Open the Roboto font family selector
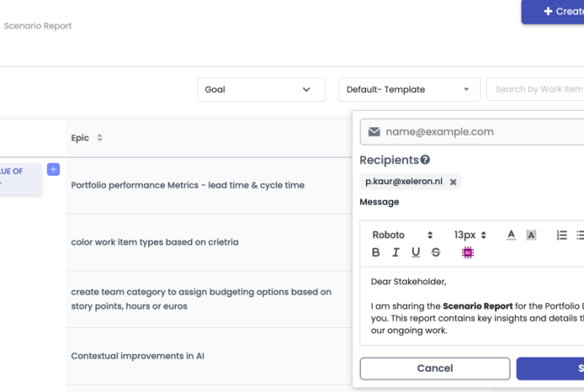 click(x=402, y=235)
